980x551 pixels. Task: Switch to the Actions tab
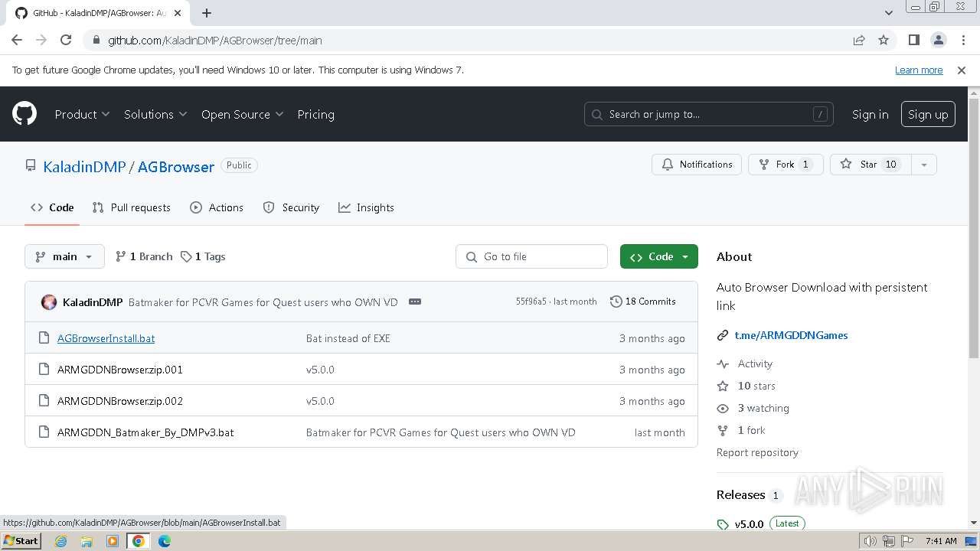(x=217, y=207)
